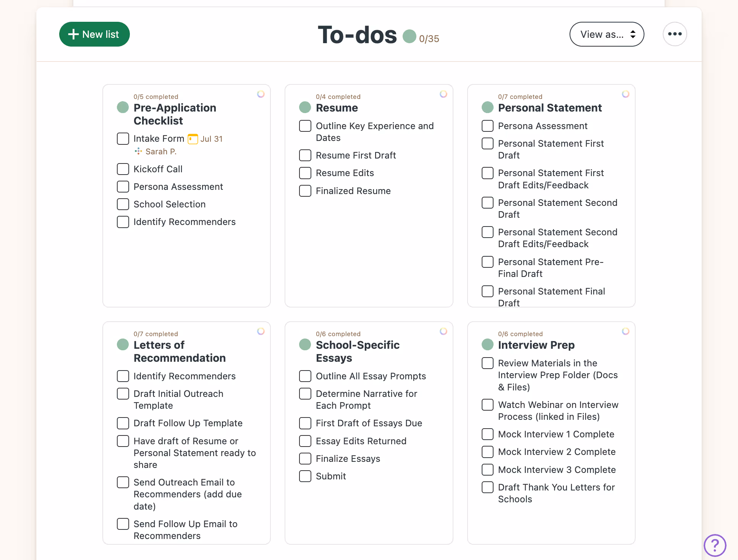
Task: Tick the Finalized Resume checkbox
Action: [305, 191]
